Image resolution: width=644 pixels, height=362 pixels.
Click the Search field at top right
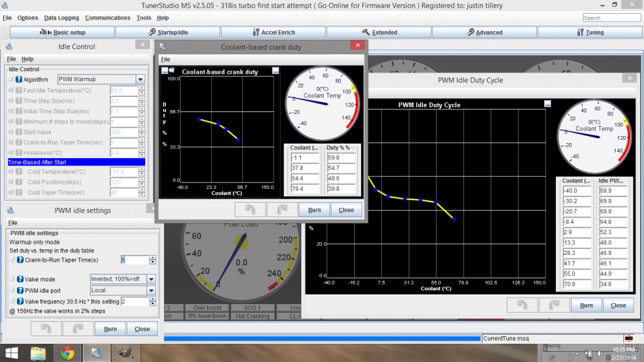pyautogui.click(x=611, y=18)
